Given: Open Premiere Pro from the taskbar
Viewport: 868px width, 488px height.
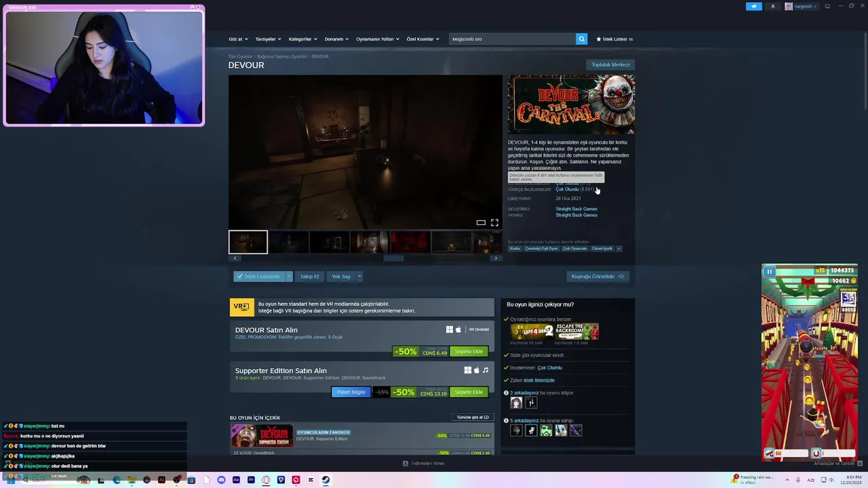Looking at the screenshot, I should click(x=251, y=480).
